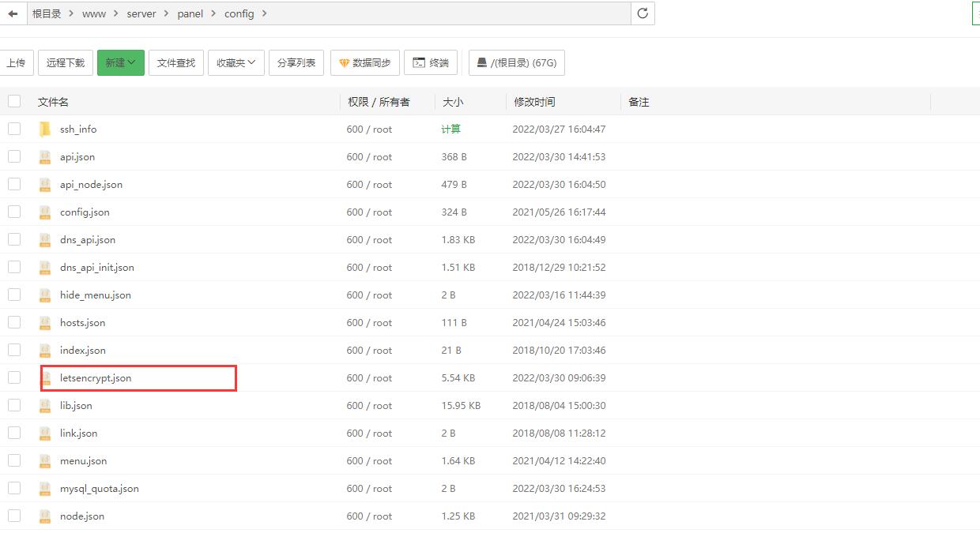Open the 新建 dropdown

point(121,63)
